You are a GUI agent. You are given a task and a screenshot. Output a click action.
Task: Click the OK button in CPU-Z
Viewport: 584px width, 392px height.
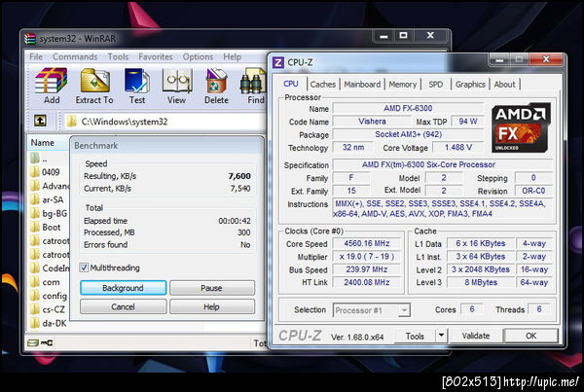pyautogui.click(x=530, y=336)
